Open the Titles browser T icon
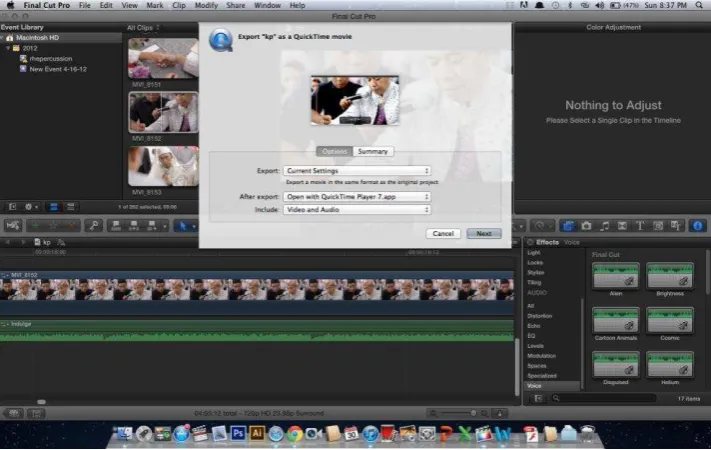Screen dimensions: 711x450 point(640,225)
